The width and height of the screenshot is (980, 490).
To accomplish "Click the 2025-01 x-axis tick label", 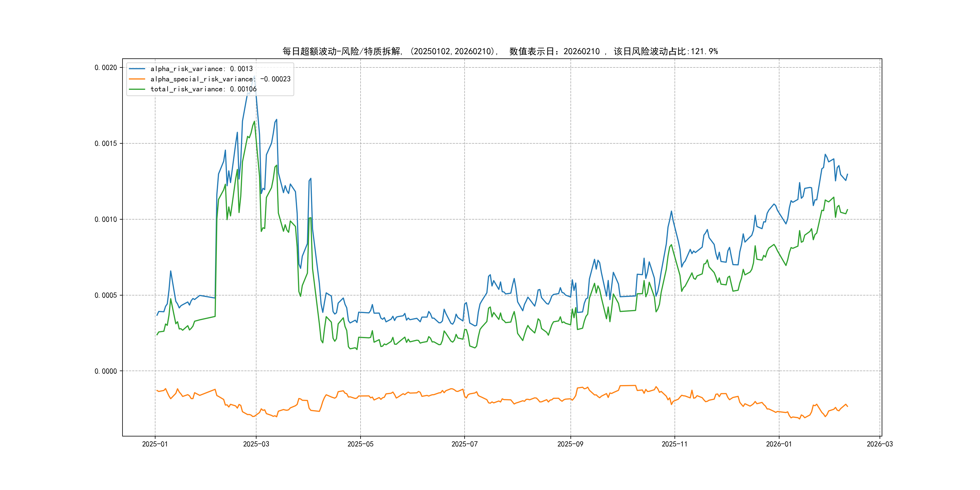I will point(155,444).
